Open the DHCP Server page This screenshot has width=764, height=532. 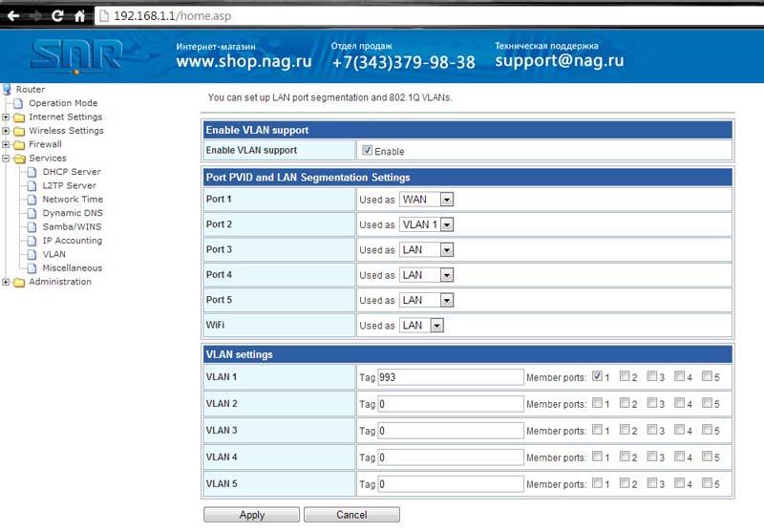(71, 172)
